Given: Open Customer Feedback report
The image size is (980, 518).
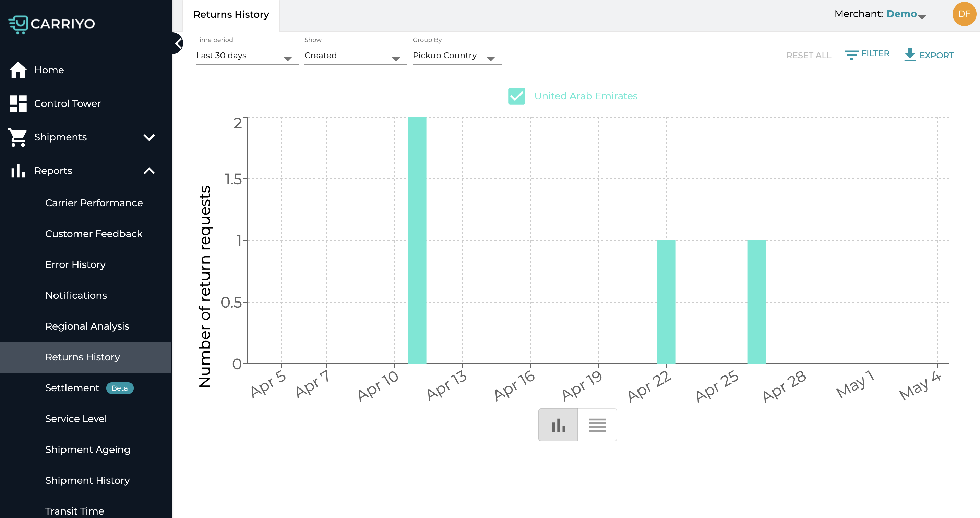Looking at the screenshot, I should click(x=94, y=234).
